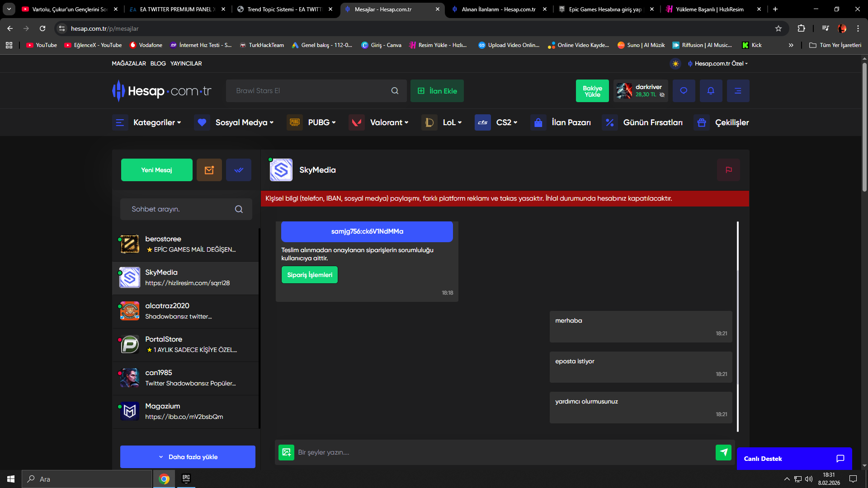Click the Sohbet arayın search field

(x=186, y=209)
